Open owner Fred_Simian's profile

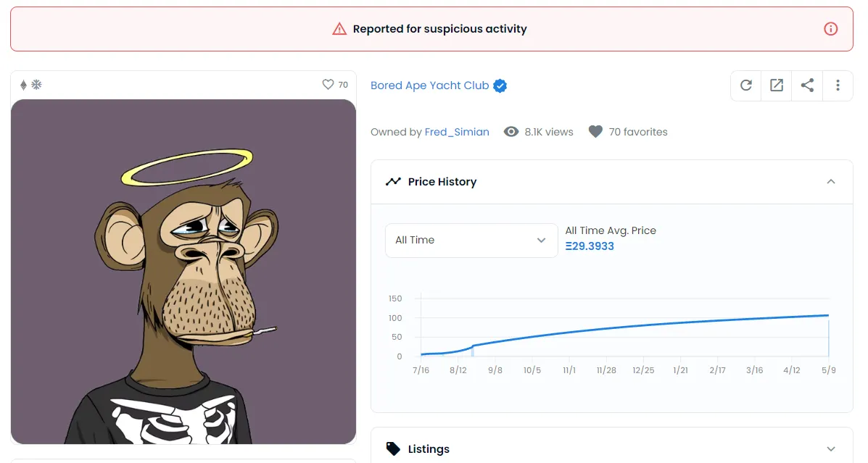point(457,132)
